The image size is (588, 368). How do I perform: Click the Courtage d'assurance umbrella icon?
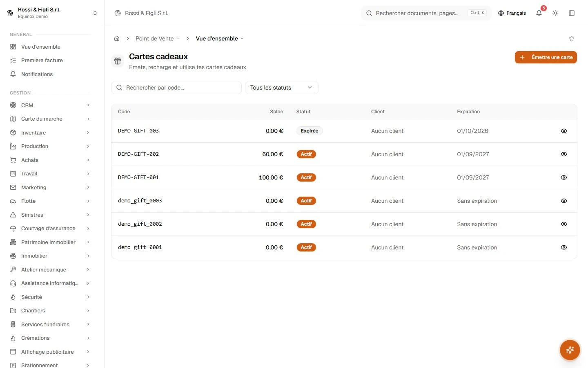click(13, 229)
